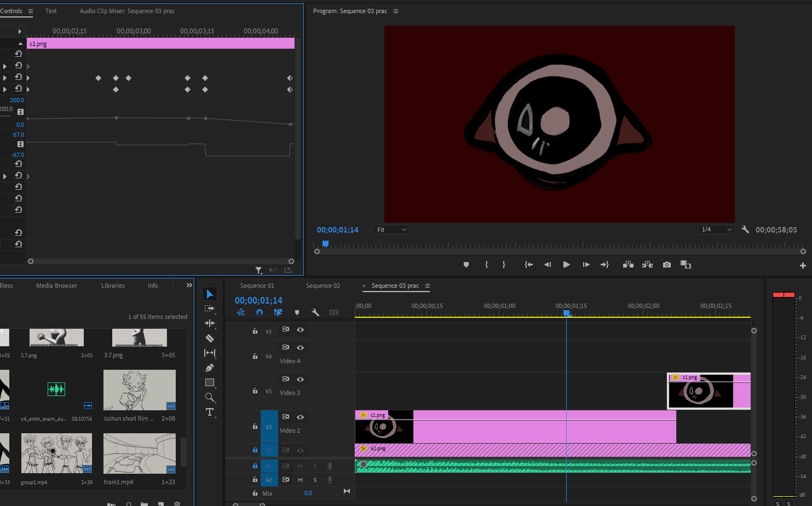Toggle Linked Selection in timeline
This screenshot has width=812, height=506.
(x=278, y=312)
